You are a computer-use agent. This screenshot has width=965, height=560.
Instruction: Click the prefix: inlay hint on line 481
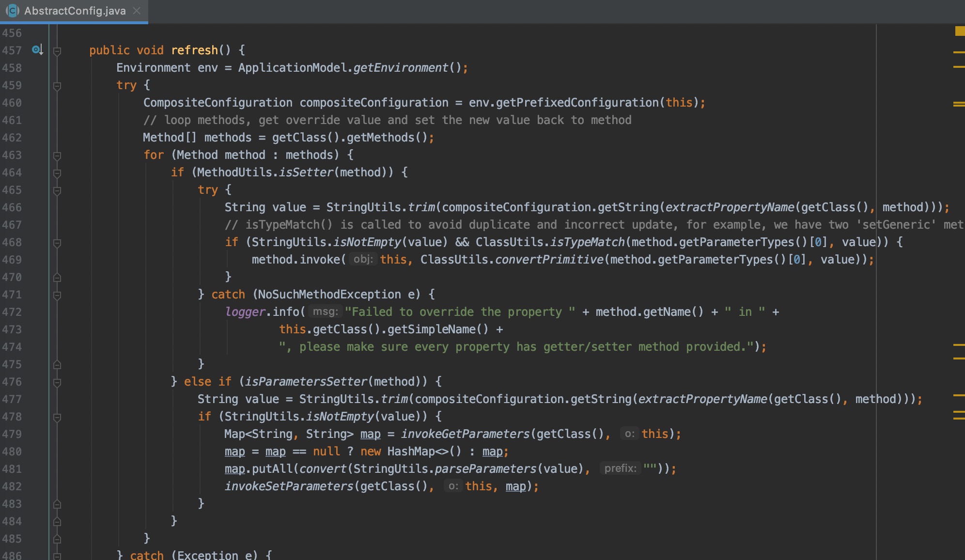pyautogui.click(x=620, y=468)
